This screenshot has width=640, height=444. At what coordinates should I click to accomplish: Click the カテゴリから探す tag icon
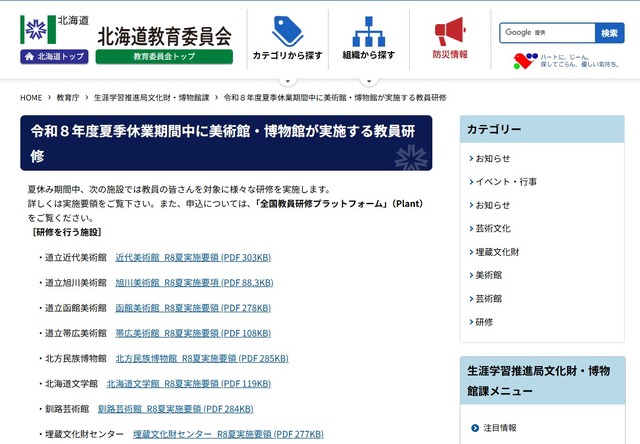click(x=288, y=32)
